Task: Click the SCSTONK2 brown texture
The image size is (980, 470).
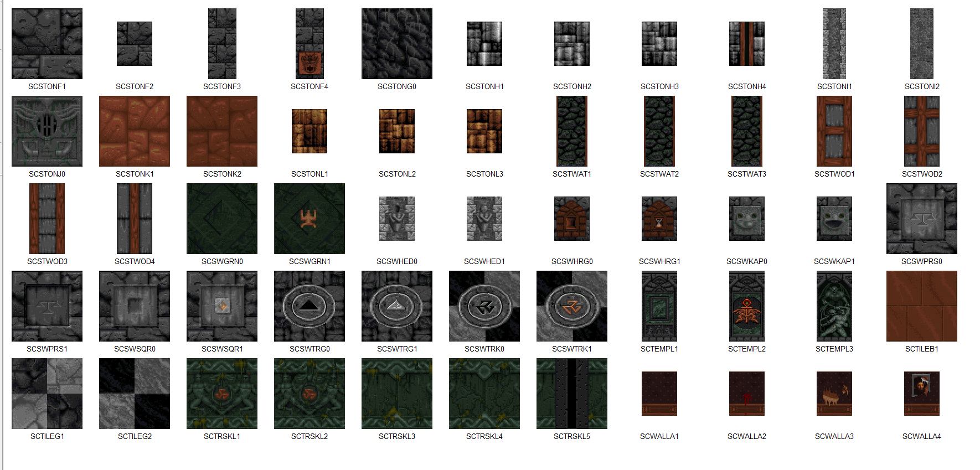Action: [222, 131]
